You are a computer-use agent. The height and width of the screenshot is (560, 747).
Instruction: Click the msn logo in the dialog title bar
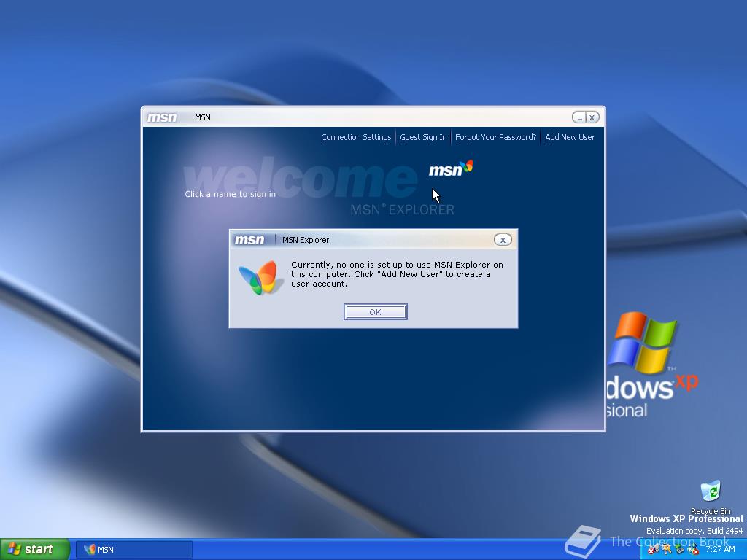pos(249,240)
